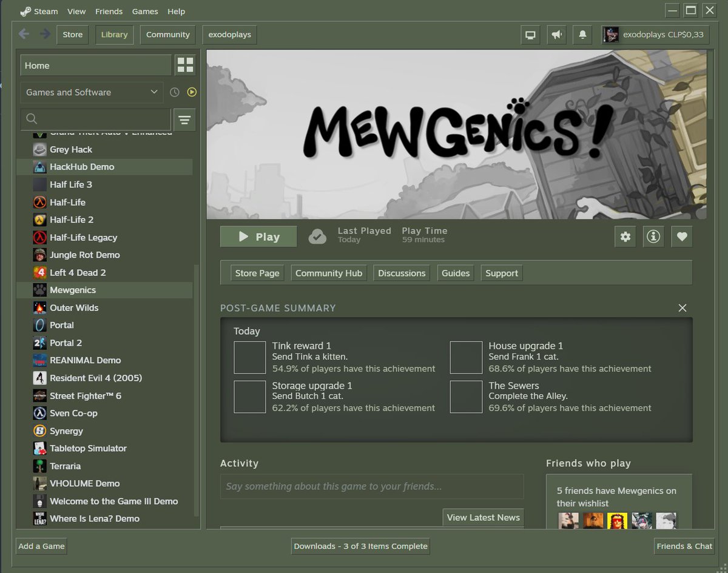Click the Left 4 Dead 2 icon
The height and width of the screenshot is (573, 728).
(x=39, y=272)
